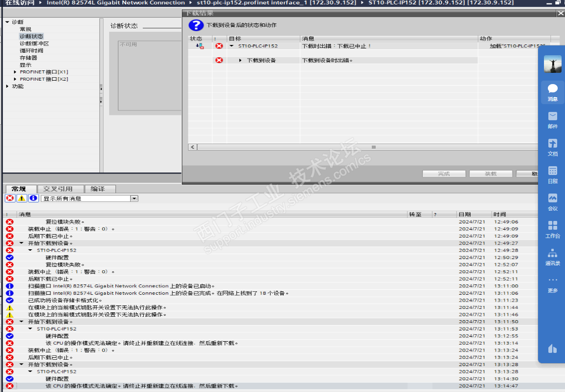Open 邮件 in side panel
This screenshot has width=565, height=392.
coord(552,120)
